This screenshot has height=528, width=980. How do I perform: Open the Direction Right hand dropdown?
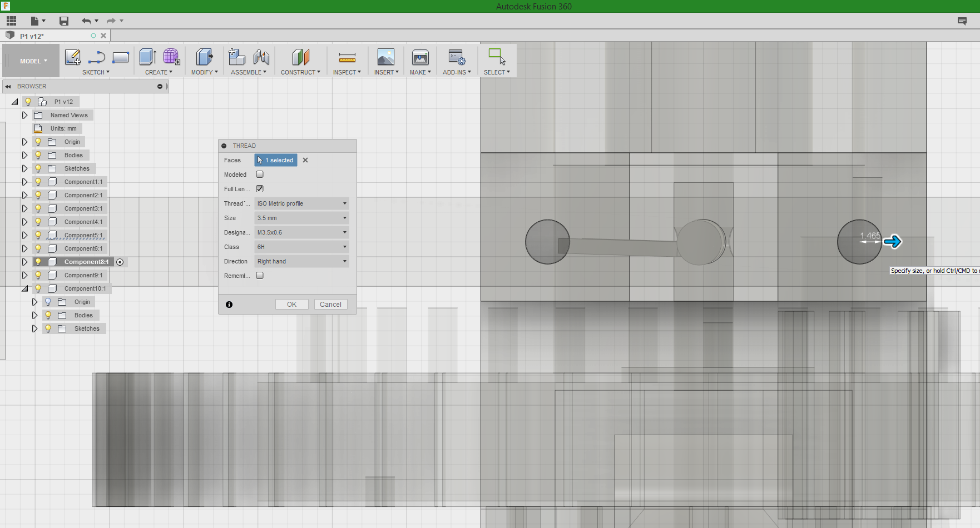[x=302, y=261]
